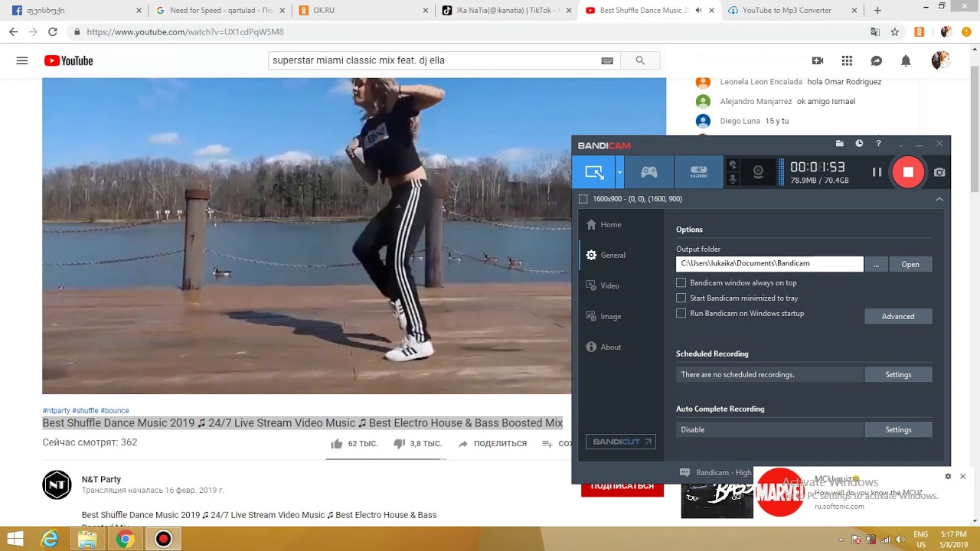Click the 1600x900 rectangle selection icon
This screenshot has height=551, width=980.
[x=583, y=199]
